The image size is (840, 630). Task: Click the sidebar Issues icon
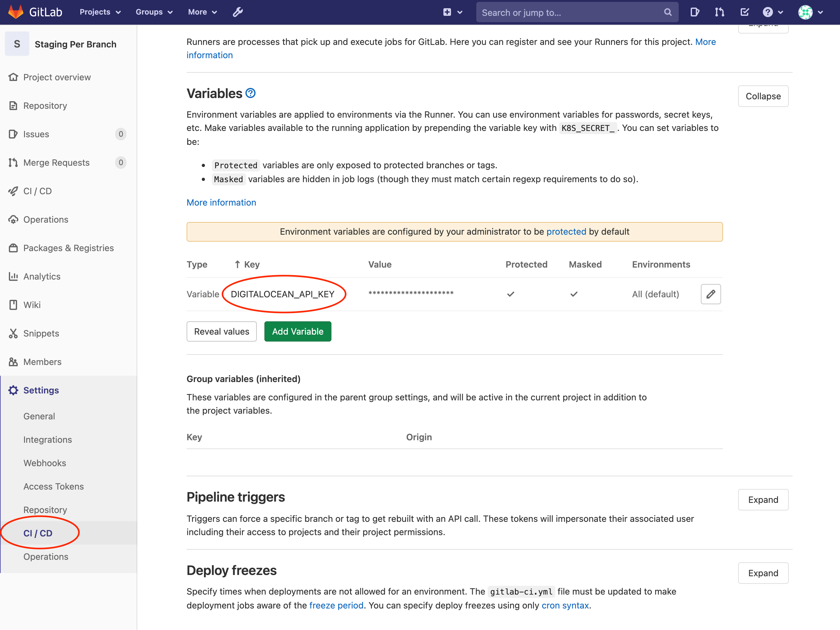tap(13, 134)
